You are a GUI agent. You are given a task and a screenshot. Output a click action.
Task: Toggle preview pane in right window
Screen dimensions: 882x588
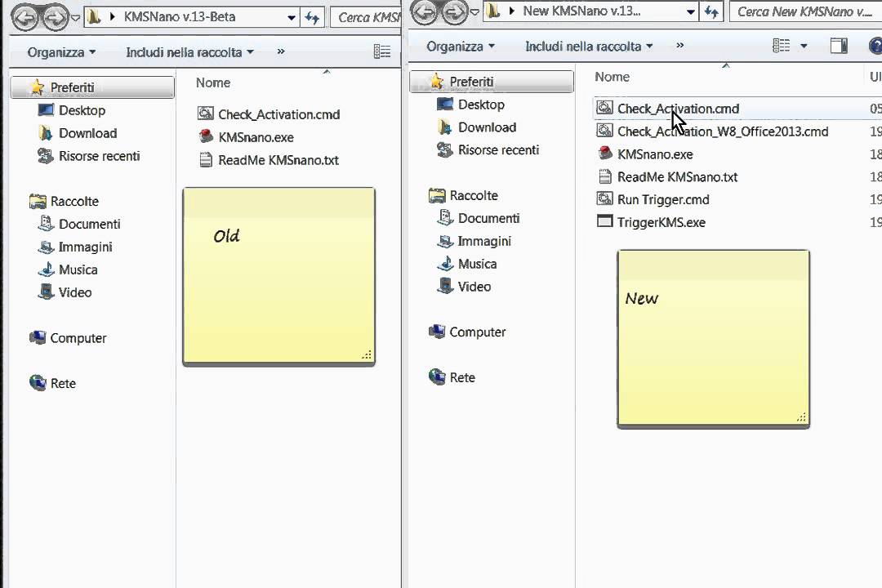click(x=840, y=46)
